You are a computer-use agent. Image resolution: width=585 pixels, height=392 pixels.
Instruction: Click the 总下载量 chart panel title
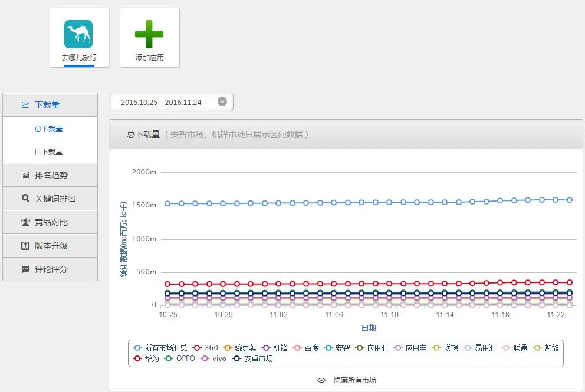point(143,134)
